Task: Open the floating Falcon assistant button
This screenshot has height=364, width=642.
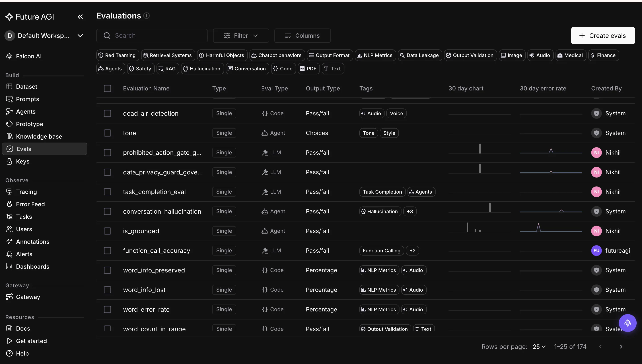Action: [627, 323]
